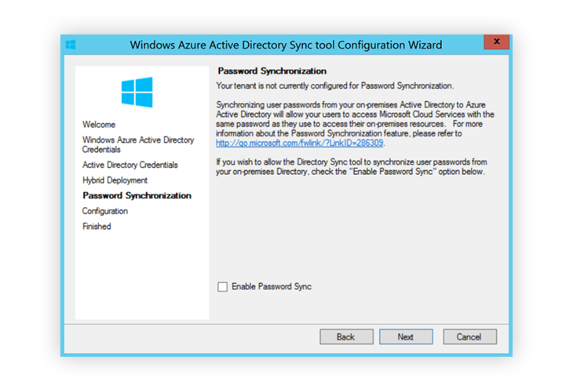The height and width of the screenshot is (392, 573).
Task: Click the wizard window title text
Action: [x=286, y=45]
